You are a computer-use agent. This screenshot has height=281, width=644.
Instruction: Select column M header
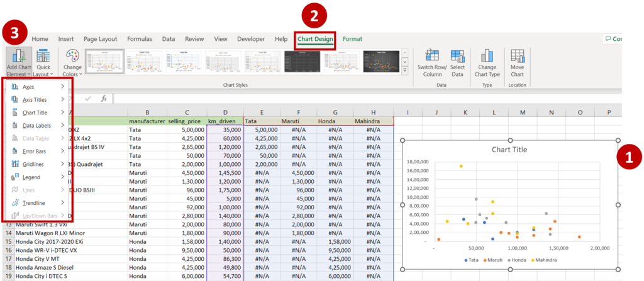tap(522, 113)
